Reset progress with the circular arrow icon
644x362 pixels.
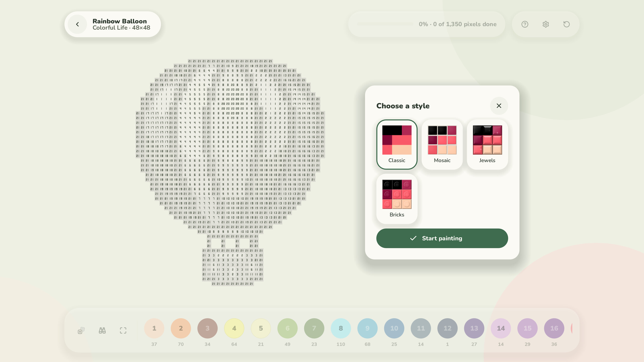[x=567, y=24]
